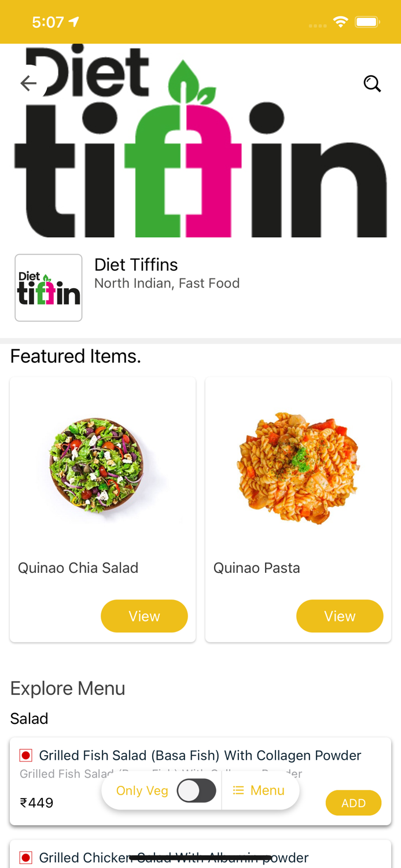Tap the Quinao Pasta image
The image size is (401, 868).
point(298,466)
